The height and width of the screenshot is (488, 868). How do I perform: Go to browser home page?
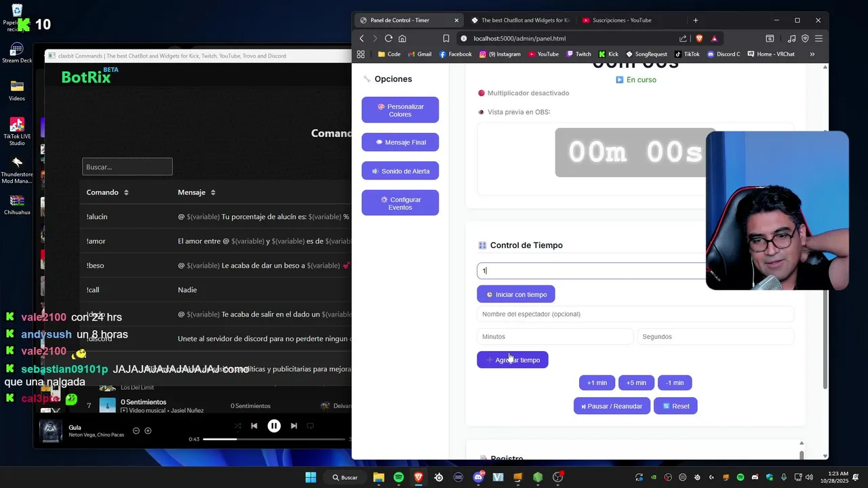[x=402, y=39]
